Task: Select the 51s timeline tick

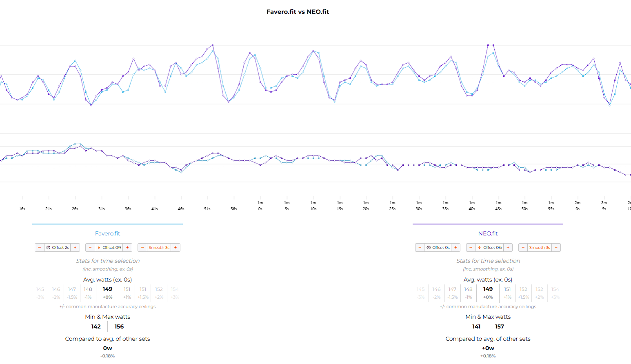Action: [207, 209]
